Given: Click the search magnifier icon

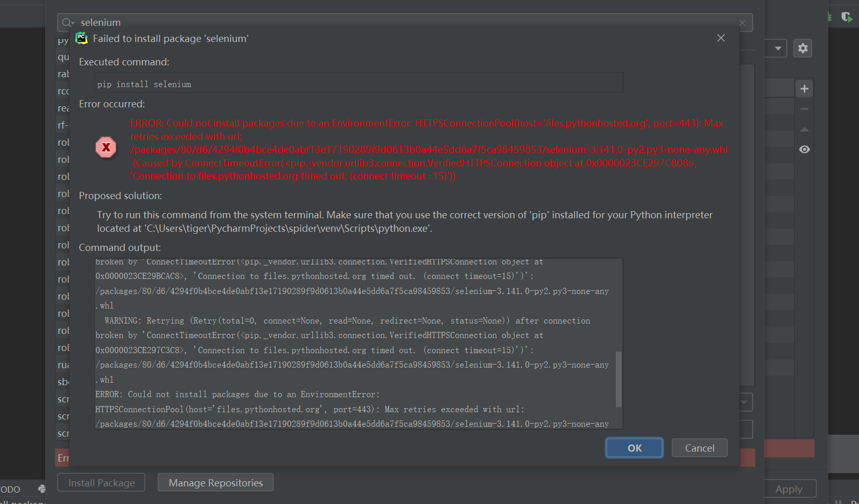Looking at the screenshot, I should (x=67, y=22).
